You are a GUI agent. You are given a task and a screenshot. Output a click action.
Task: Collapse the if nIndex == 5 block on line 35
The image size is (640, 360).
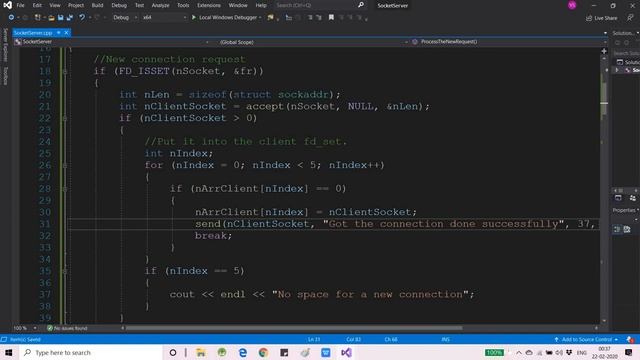coord(65,271)
